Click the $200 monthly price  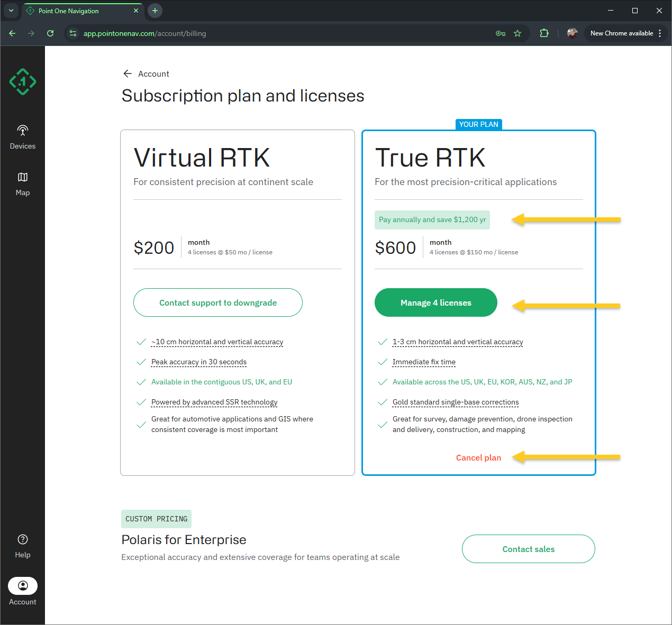pos(154,247)
